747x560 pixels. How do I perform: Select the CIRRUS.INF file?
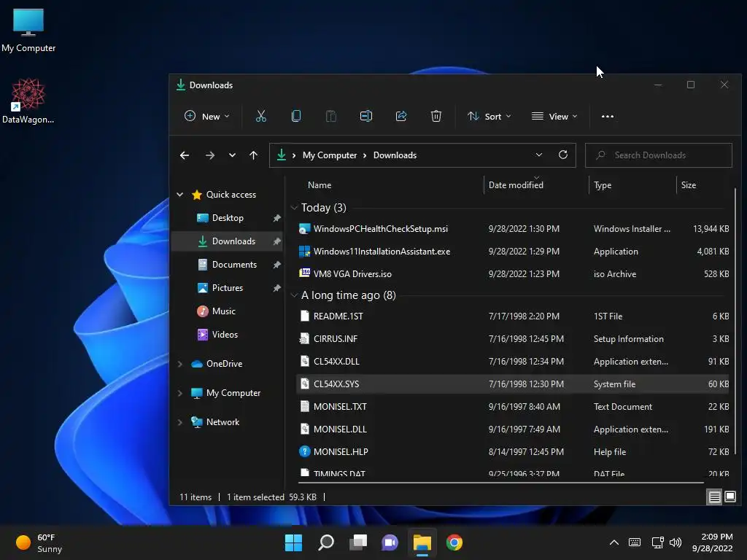point(513,338)
